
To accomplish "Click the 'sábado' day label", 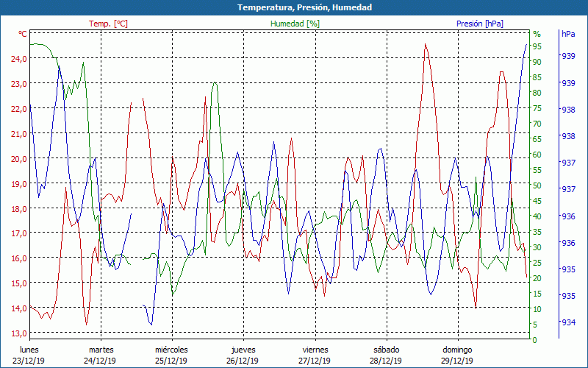I will (x=387, y=350).
